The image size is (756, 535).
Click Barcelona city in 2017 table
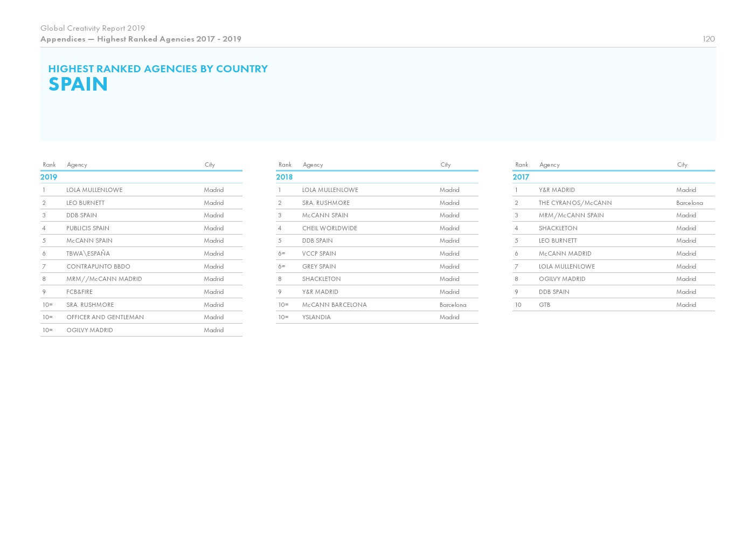coord(689,203)
